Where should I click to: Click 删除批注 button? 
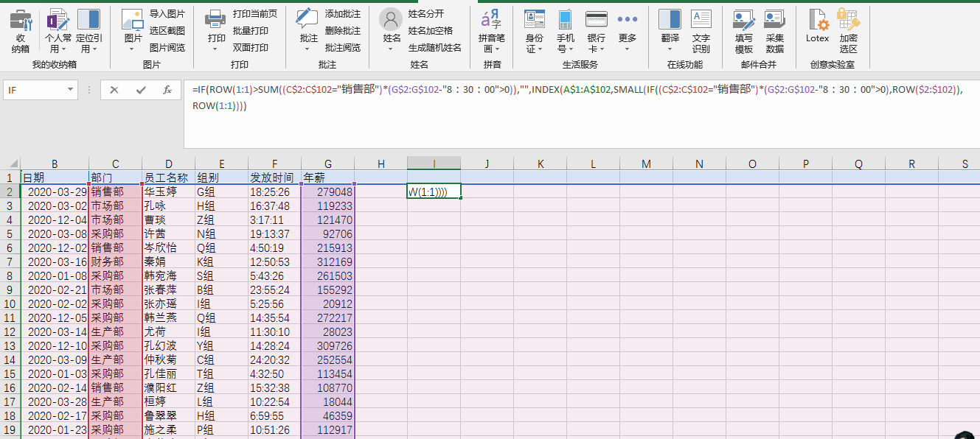343,31
